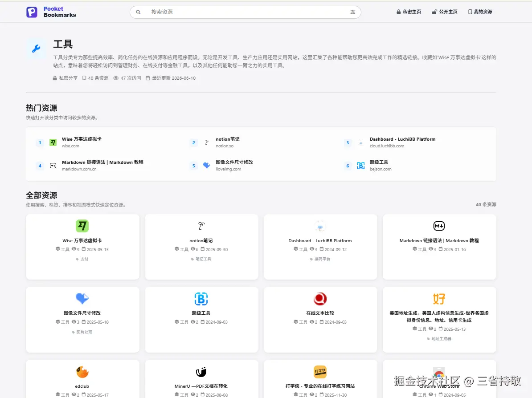The image size is (532, 398).
Task: Open 私密主页 in top navigation
Action: coord(409,12)
